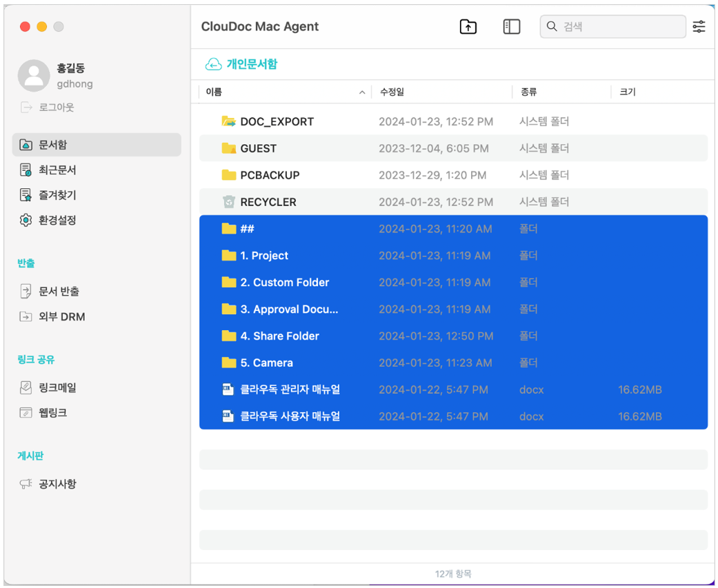The width and height of the screenshot is (718, 588).
Task: Click the 4. Share Folder icon
Action: click(228, 336)
